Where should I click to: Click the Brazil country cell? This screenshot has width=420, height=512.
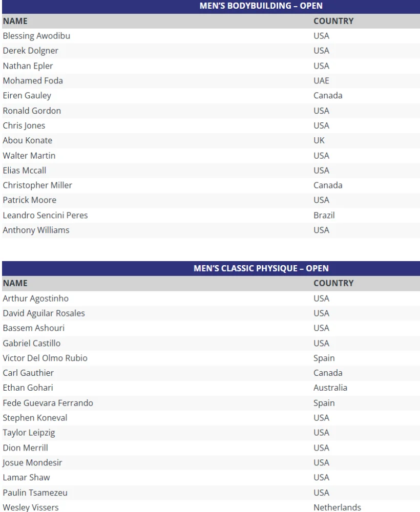click(x=324, y=215)
